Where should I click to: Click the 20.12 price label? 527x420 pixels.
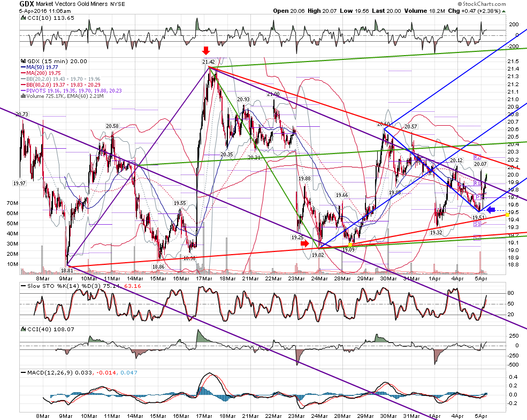(456, 161)
